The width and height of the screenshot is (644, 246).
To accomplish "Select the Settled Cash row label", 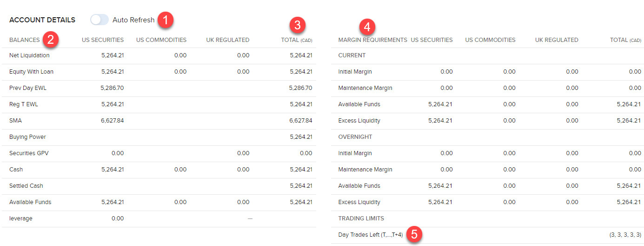I will point(26,186).
